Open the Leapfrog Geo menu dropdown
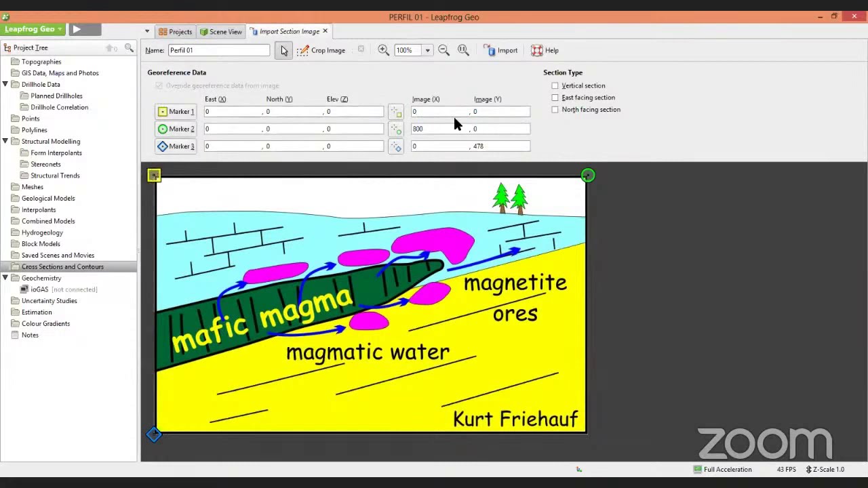The width and height of the screenshot is (868, 488). (x=60, y=29)
